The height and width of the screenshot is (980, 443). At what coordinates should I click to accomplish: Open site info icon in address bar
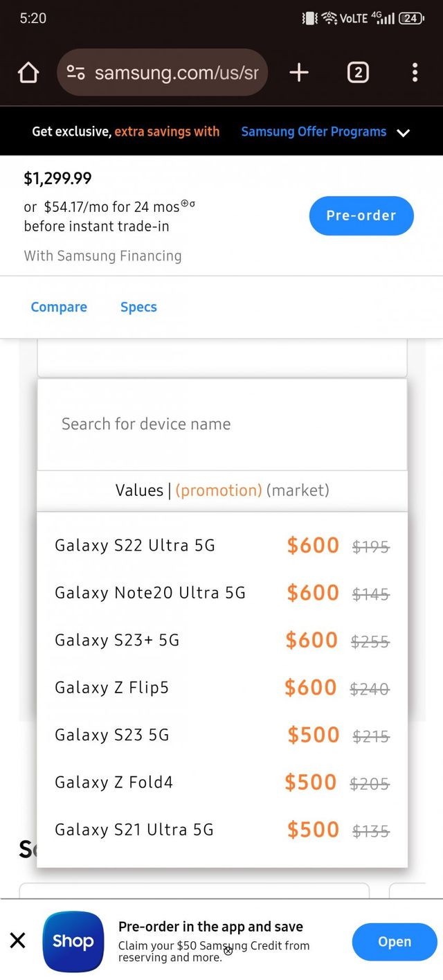click(x=75, y=73)
